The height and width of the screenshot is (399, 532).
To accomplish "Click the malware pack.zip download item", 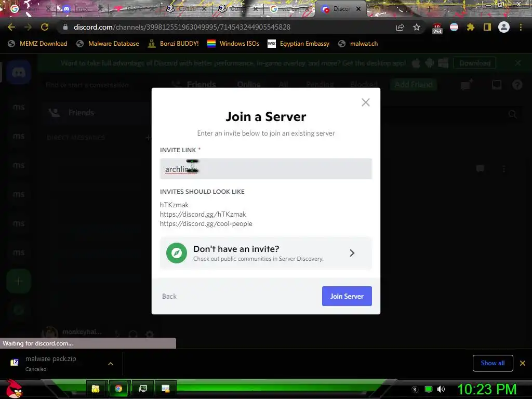I will (x=51, y=363).
